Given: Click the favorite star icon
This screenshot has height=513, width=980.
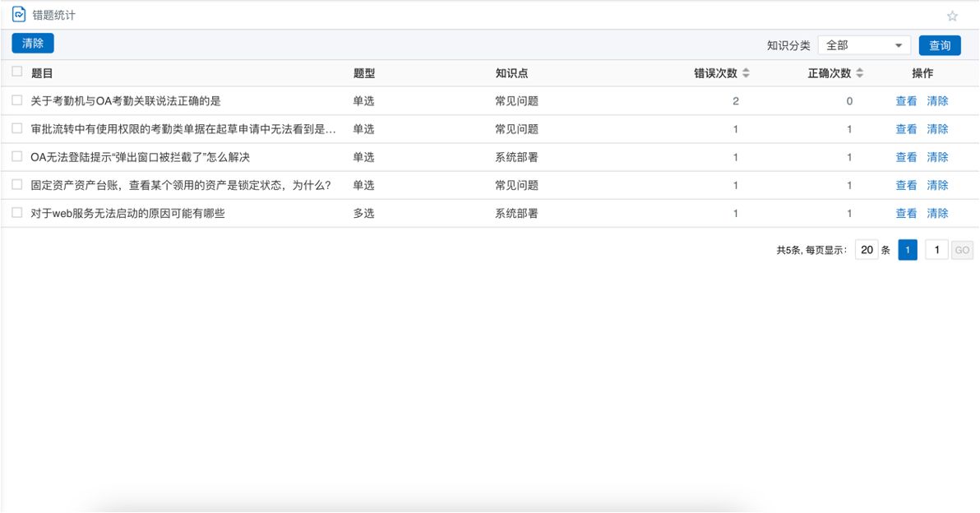Looking at the screenshot, I should pos(952,16).
